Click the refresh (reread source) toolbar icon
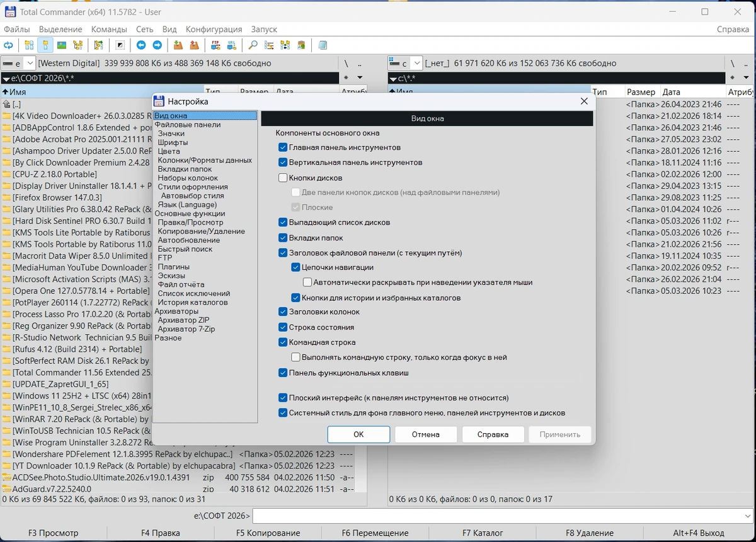The image size is (756, 542). [9, 45]
